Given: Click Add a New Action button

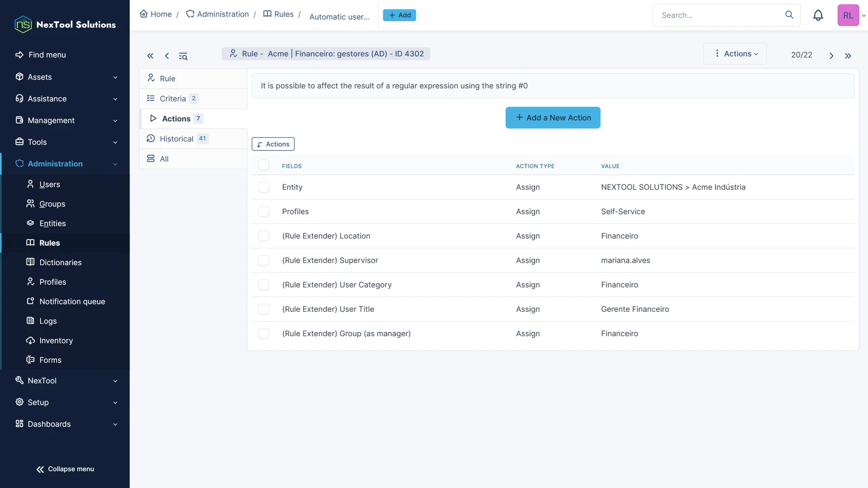Looking at the screenshot, I should pyautogui.click(x=553, y=118).
